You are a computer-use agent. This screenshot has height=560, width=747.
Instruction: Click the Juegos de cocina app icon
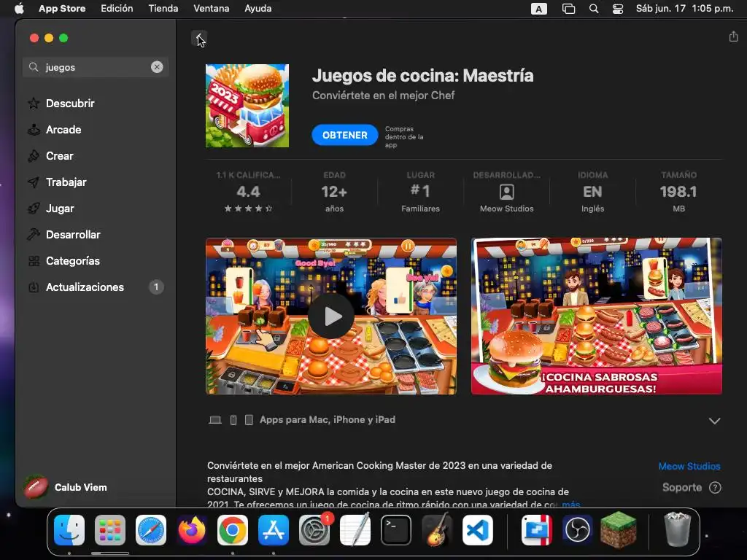click(247, 106)
